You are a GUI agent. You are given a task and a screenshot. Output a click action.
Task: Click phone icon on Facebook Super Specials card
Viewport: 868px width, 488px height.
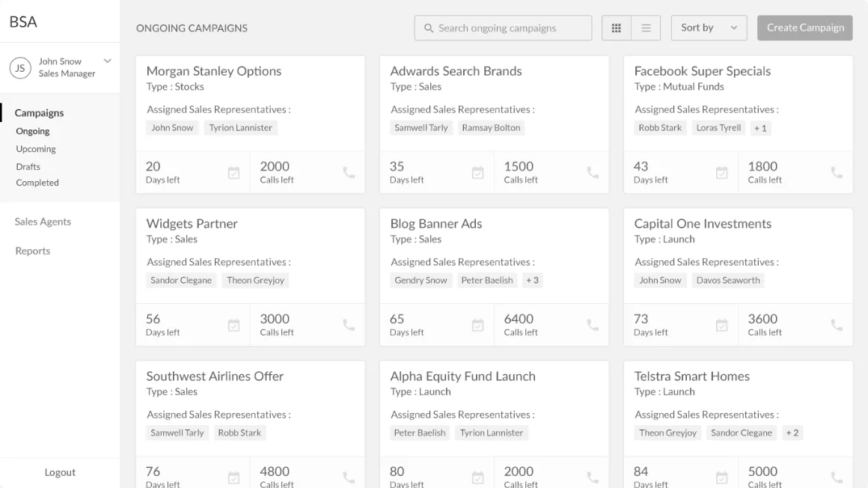click(837, 173)
